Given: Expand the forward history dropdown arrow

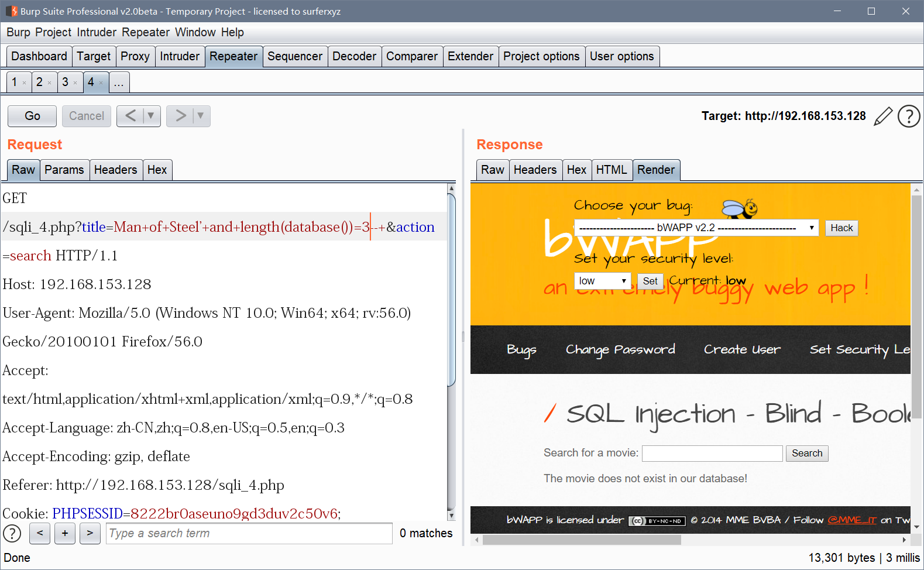Looking at the screenshot, I should pos(201,116).
